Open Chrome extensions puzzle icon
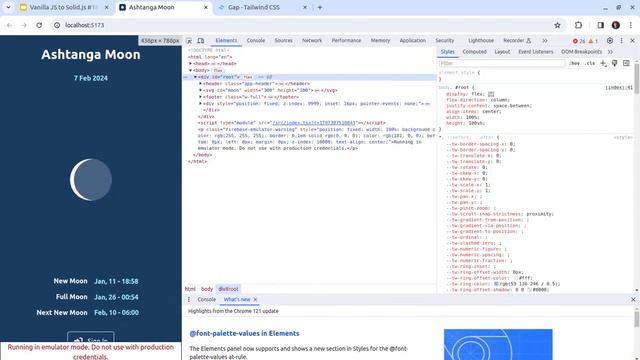 578,25
